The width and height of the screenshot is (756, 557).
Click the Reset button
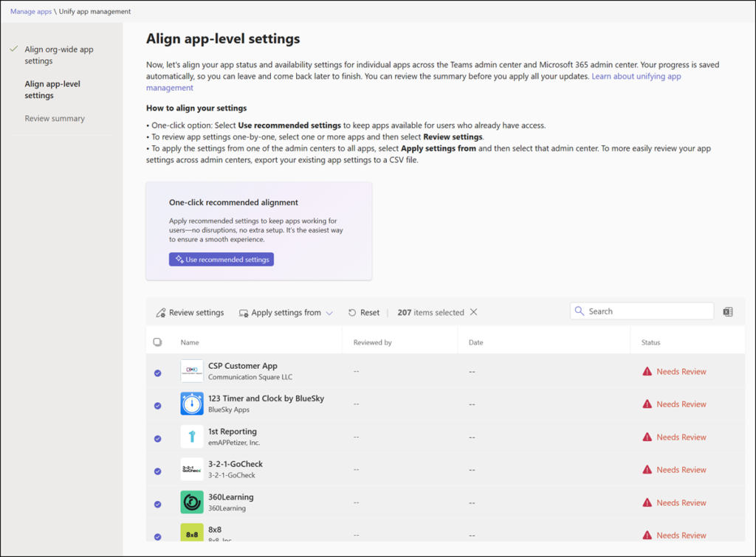364,313
